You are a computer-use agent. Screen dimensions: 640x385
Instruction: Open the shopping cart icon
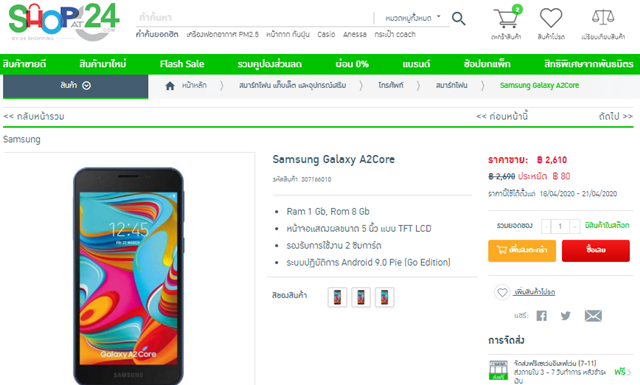tap(507, 19)
